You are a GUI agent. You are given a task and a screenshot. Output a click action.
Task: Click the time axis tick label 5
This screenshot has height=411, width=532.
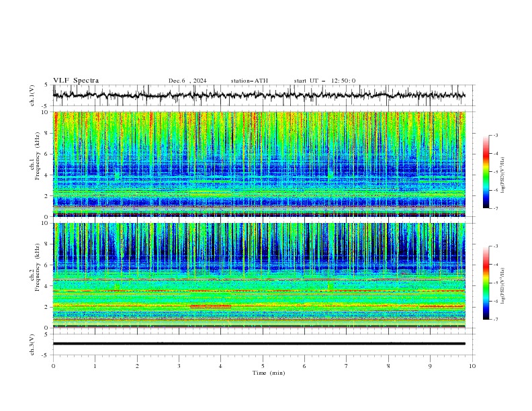coord(263,366)
